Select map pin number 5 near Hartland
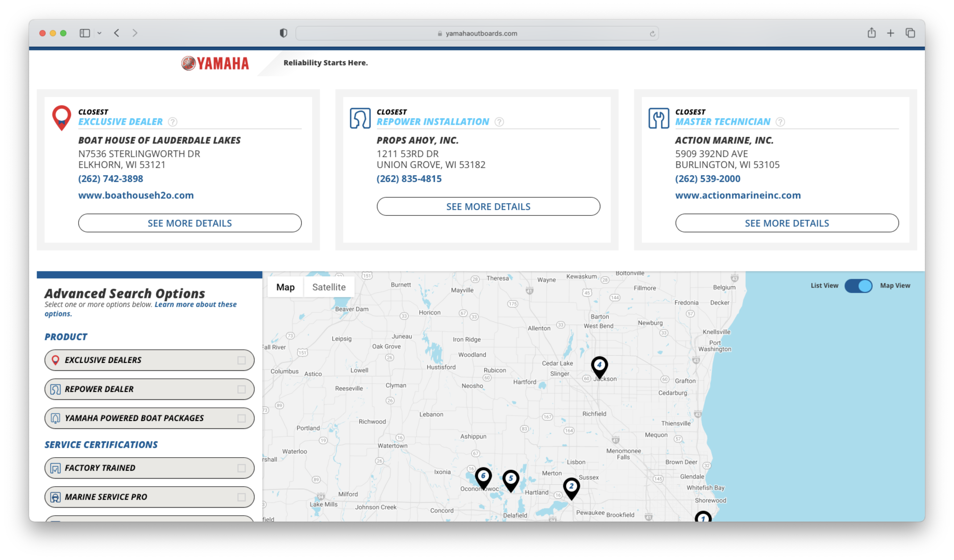The width and height of the screenshot is (954, 560). pyautogui.click(x=511, y=481)
